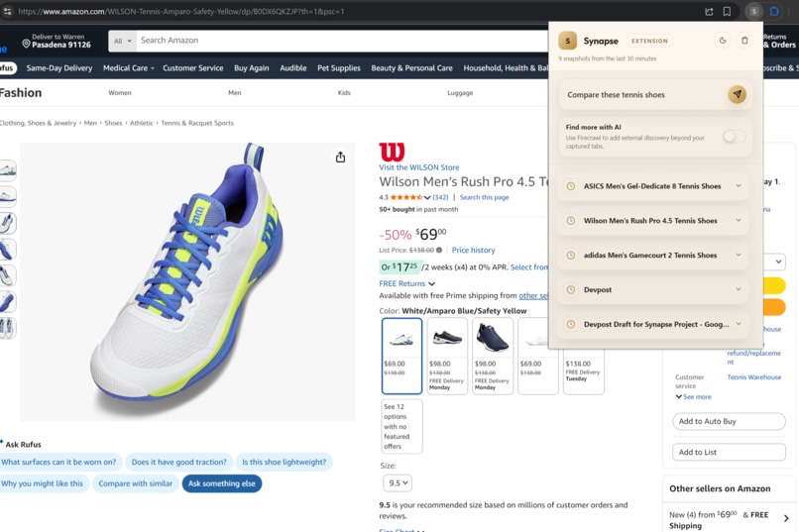Open Pet Supplies nav item
Image resolution: width=799 pixels, height=532 pixels.
click(339, 68)
